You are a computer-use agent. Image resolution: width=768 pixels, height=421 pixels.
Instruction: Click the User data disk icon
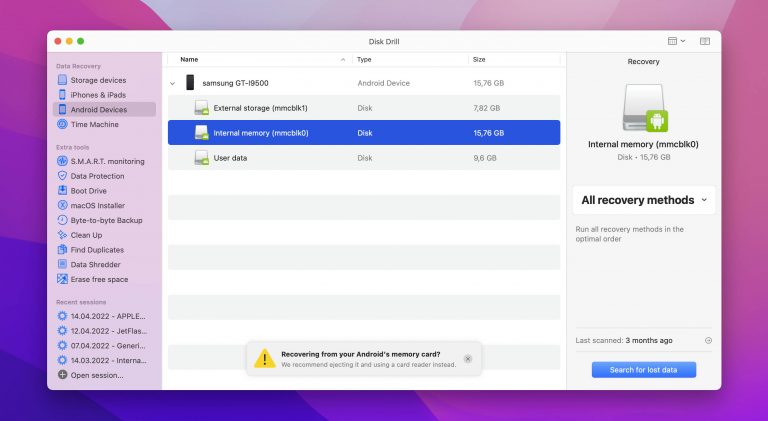tap(201, 158)
